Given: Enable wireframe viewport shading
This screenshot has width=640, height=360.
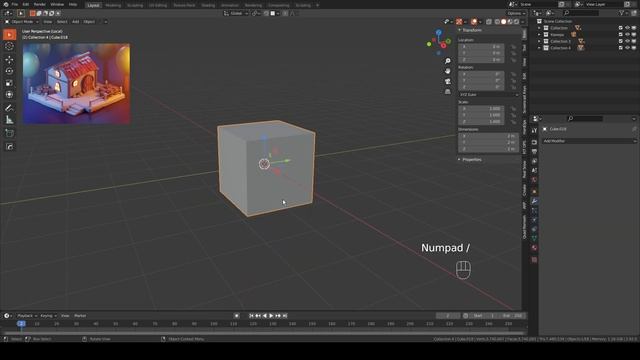Looking at the screenshot, I should 497,22.
